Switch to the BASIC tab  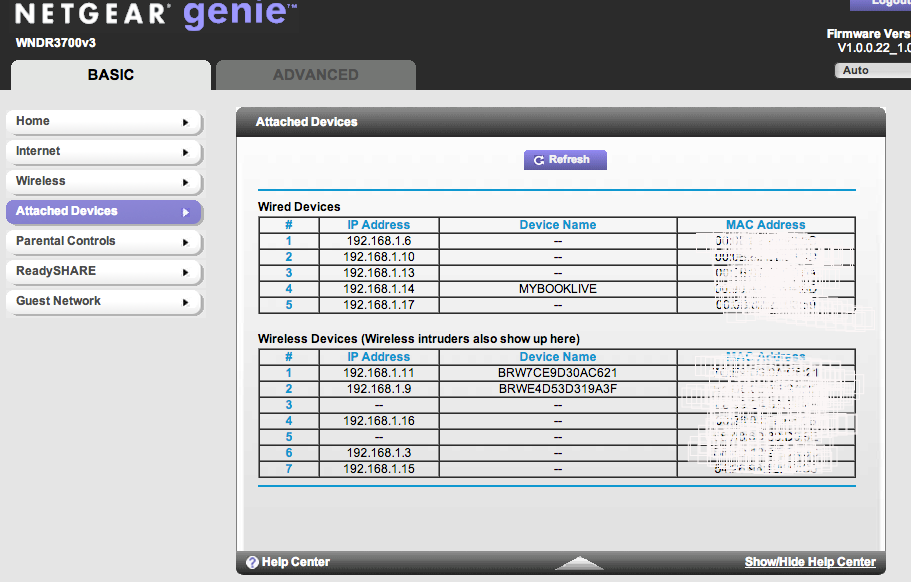pos(111,75)
